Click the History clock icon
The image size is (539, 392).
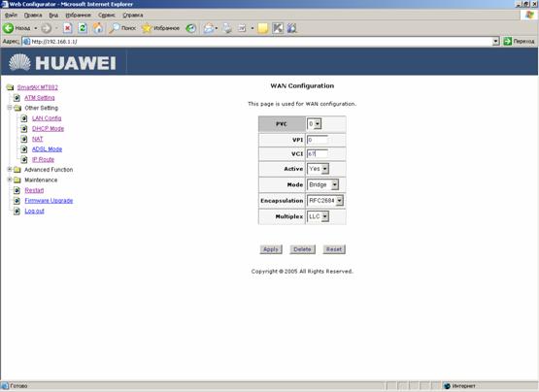click(x=190, y=28)
